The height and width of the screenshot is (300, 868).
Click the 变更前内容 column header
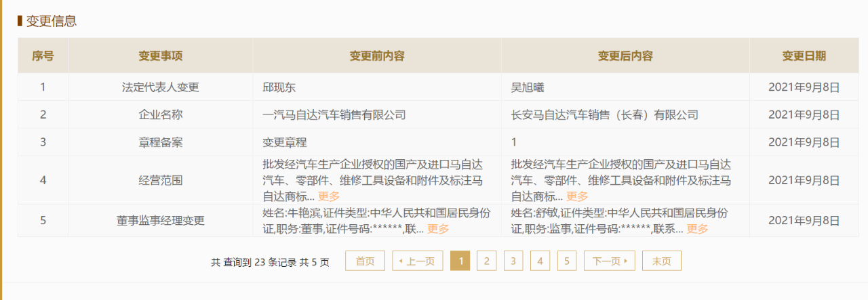pyautogui.click(x=377, y=56)
